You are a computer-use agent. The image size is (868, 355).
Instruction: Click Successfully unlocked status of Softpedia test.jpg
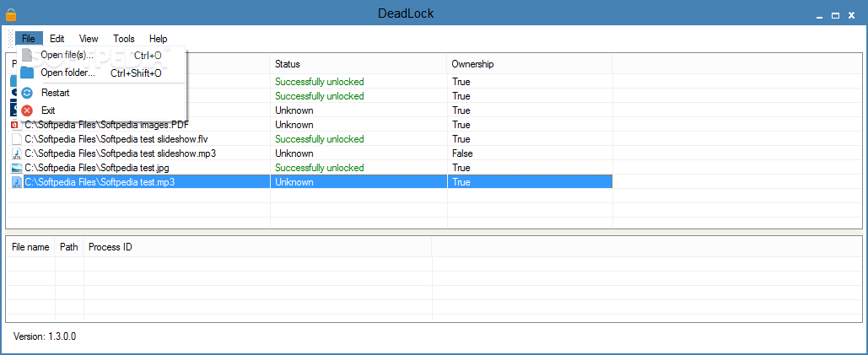point(320,168)
